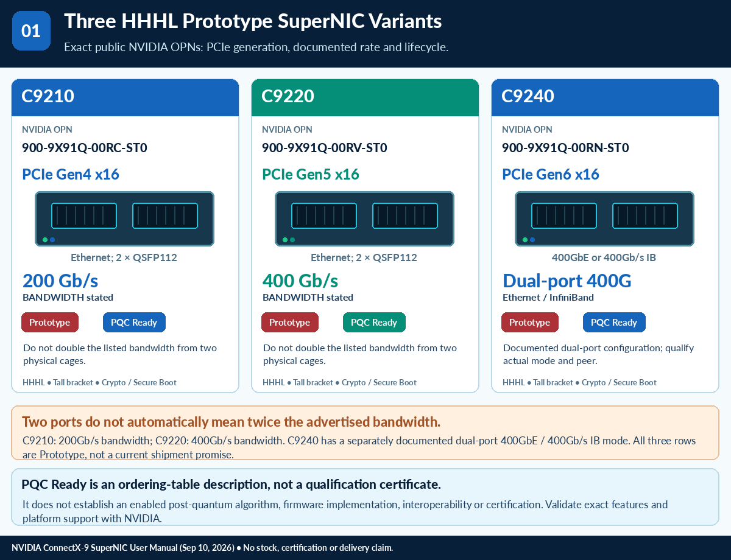Click the 01 slide number badge
The image size is (731, 560).
[x=31, y=30]
